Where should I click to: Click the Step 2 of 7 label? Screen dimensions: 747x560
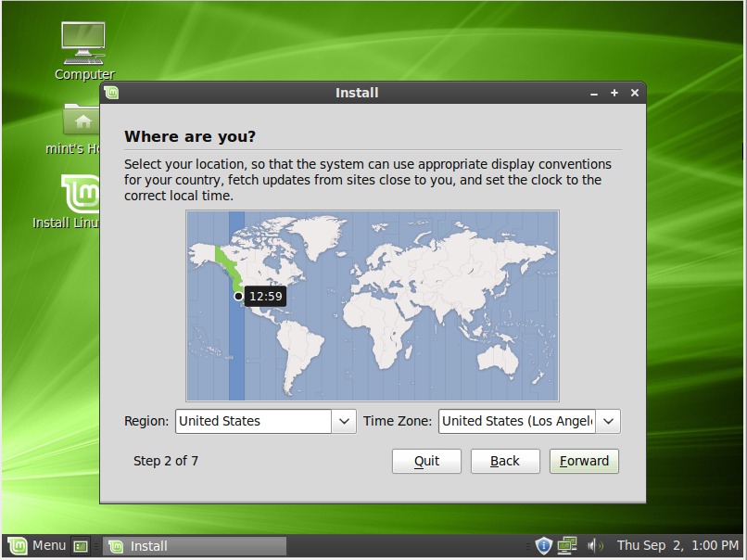(x=166, y=461)
